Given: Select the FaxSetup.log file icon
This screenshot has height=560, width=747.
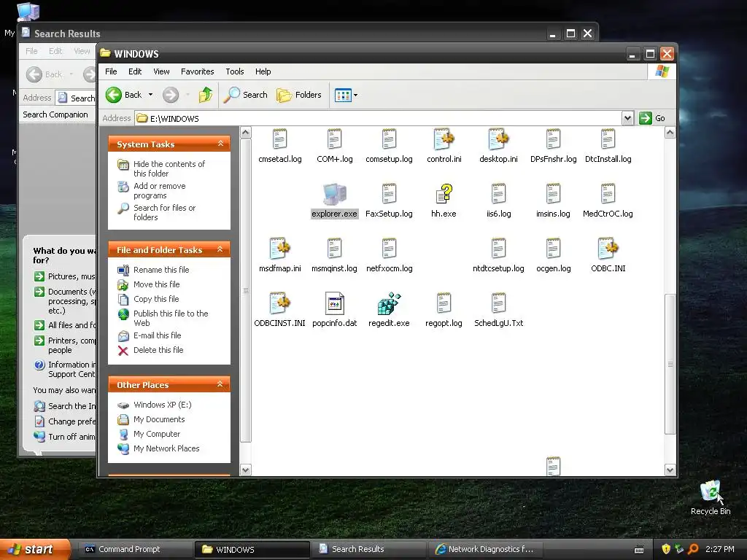Looking at the screenshot, I should coord(390,194).
